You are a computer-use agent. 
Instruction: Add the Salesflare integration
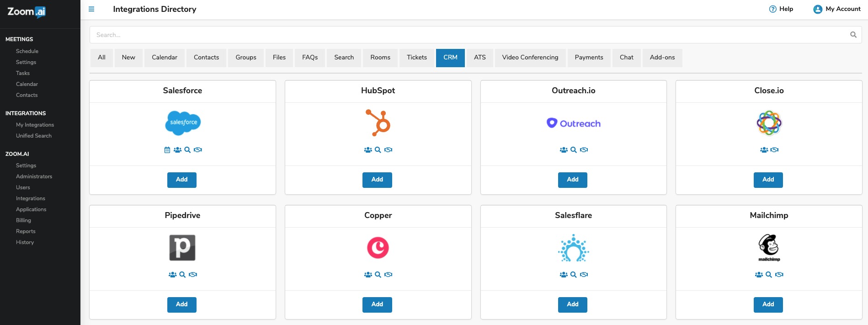point(573,304)
